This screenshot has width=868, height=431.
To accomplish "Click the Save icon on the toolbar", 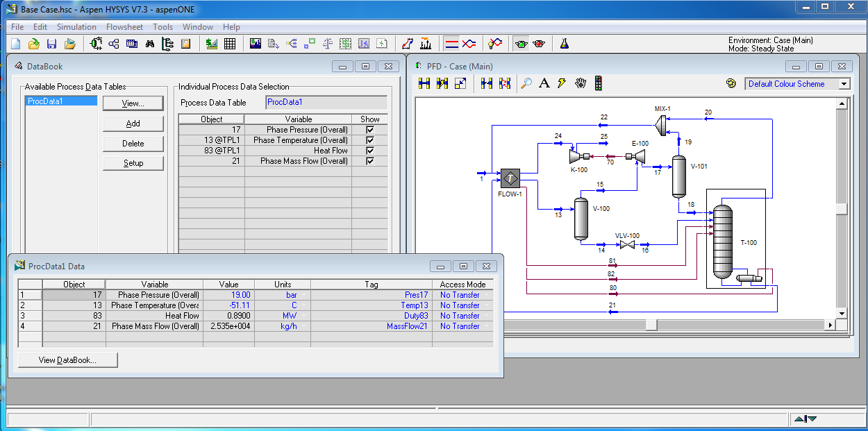I will pos(51,43).
